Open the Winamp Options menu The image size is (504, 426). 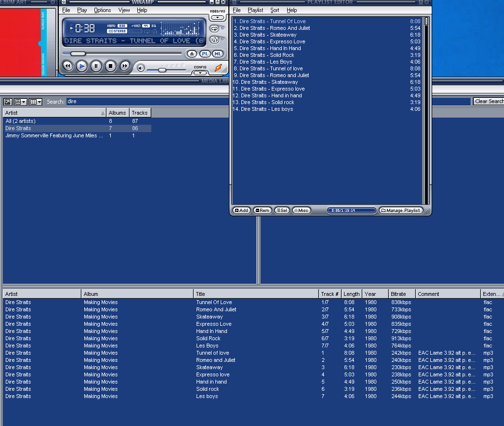pyautogui.click(x=103, y=10)
